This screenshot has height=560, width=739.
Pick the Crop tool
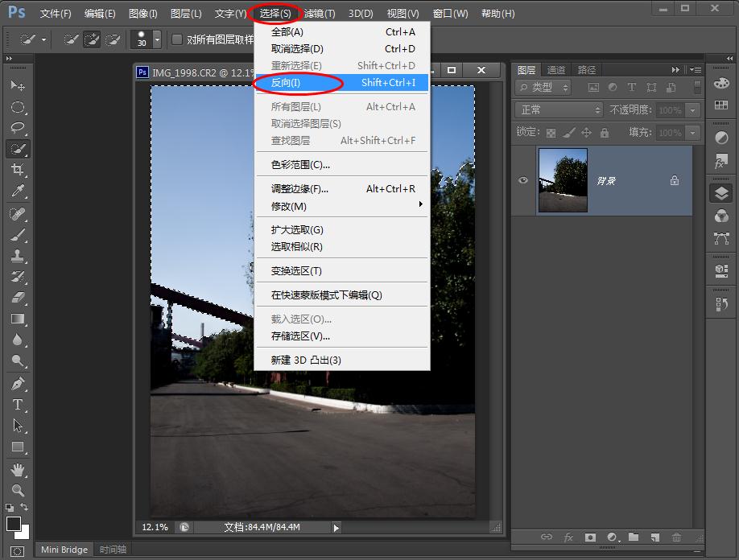[18, 170]
